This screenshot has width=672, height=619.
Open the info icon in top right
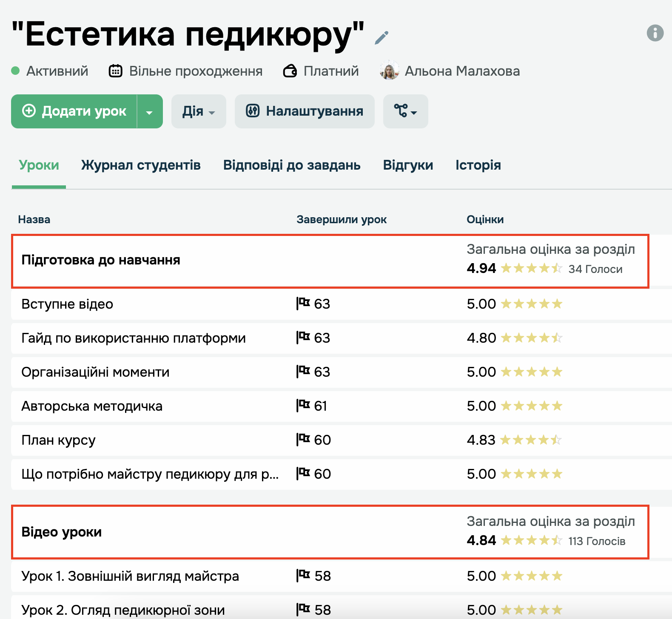[x=655, y=33]
